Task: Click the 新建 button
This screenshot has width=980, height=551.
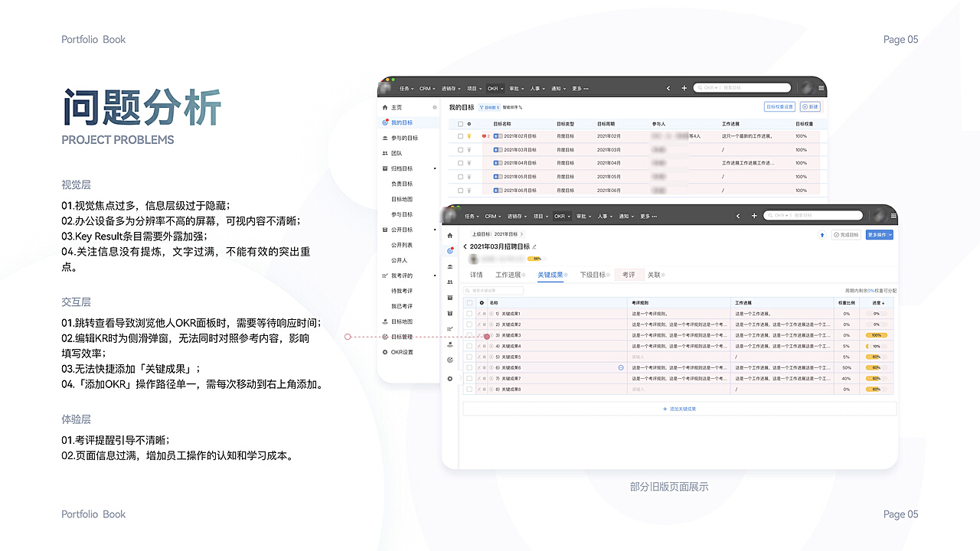Action: (810, 107)
